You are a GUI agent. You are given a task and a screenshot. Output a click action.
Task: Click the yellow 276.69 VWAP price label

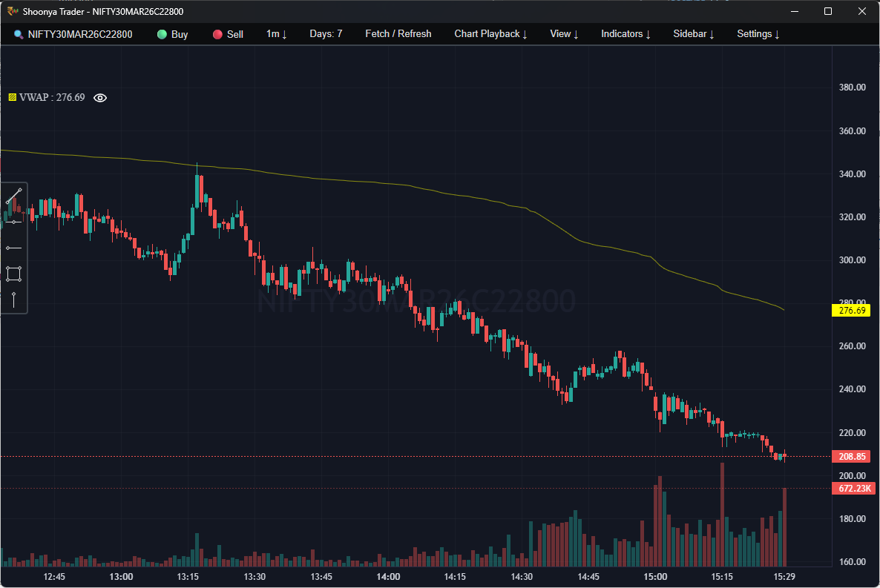tap(852, 310)
